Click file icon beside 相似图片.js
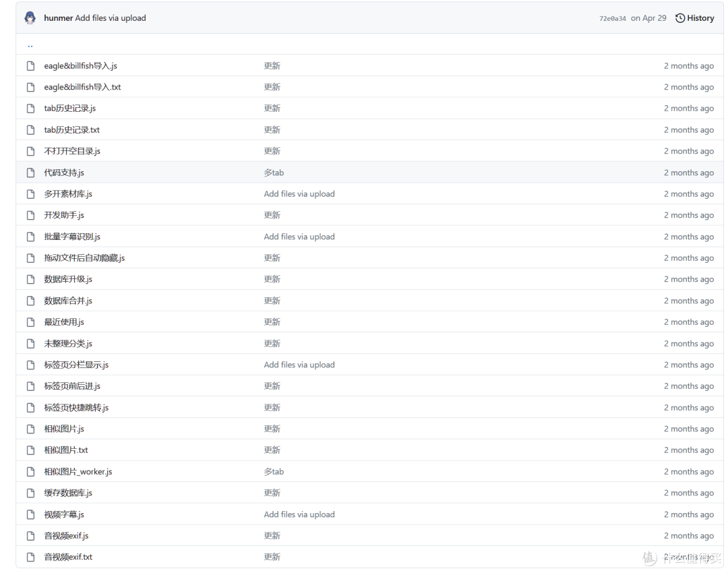Viewport: 728px width, 573px height. coord(30,429)
